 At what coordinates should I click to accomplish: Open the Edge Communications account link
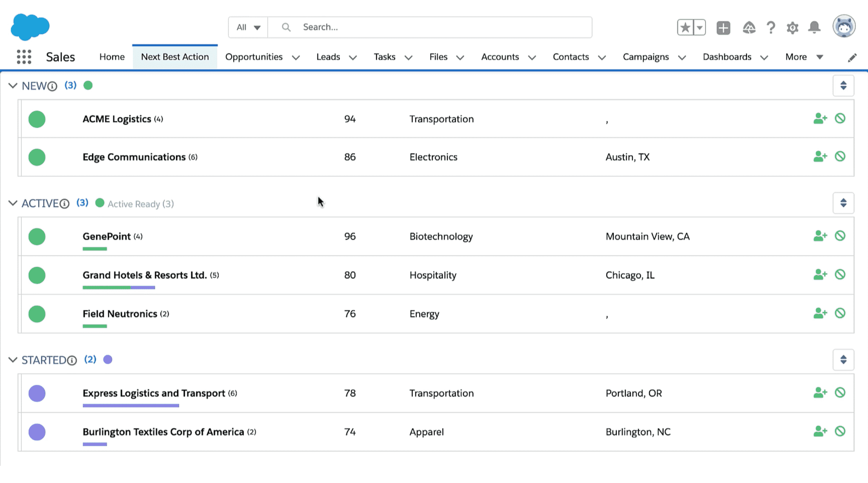(134, 157)
